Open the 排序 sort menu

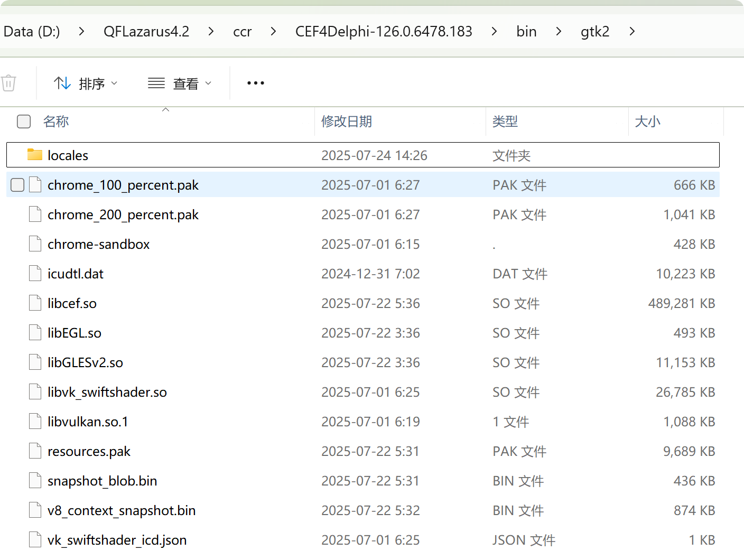point(86,83)
